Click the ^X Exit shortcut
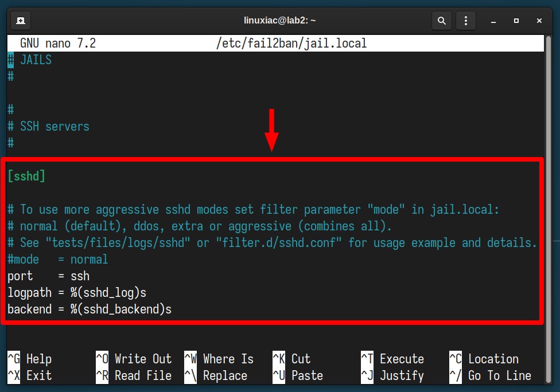The image size is (560, 392). coord(30,375)
